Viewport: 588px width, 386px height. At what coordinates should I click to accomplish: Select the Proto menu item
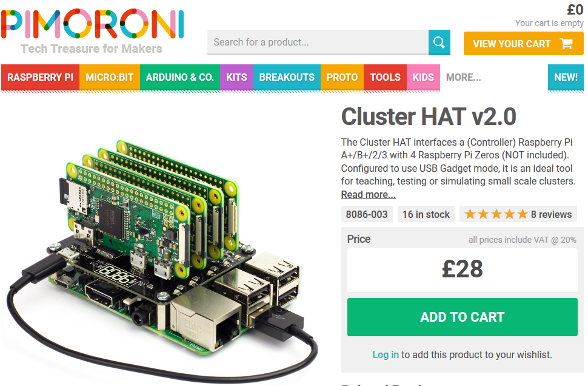(x=342, y=77)
